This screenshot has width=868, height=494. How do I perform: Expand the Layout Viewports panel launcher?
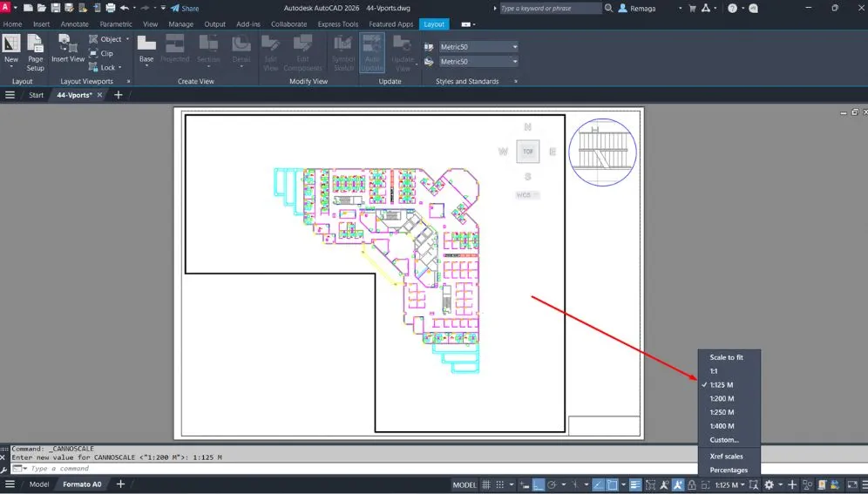(x=128, y=81)
